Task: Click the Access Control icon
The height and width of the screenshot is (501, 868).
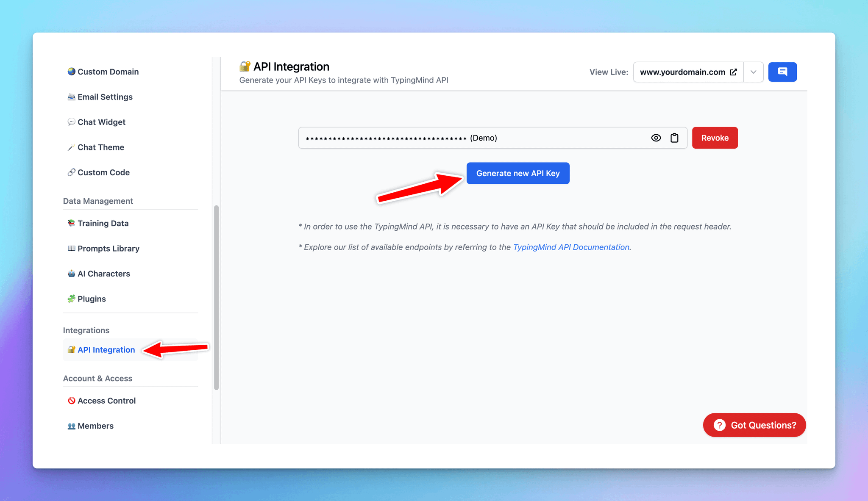Action: coord(71,400)
